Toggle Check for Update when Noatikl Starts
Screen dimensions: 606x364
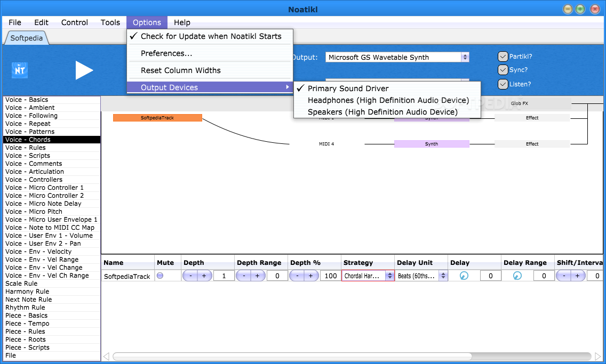point(210,36)
